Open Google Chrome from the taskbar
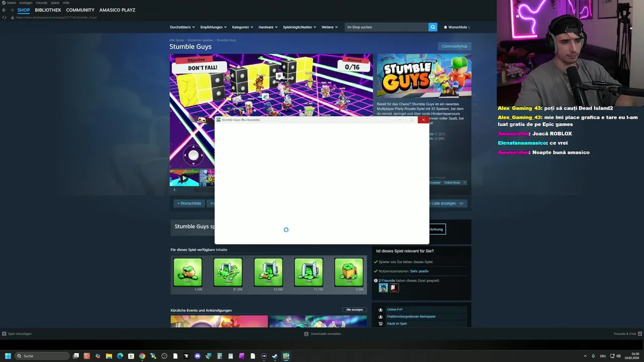644x362 pixels. click(142, 356)
